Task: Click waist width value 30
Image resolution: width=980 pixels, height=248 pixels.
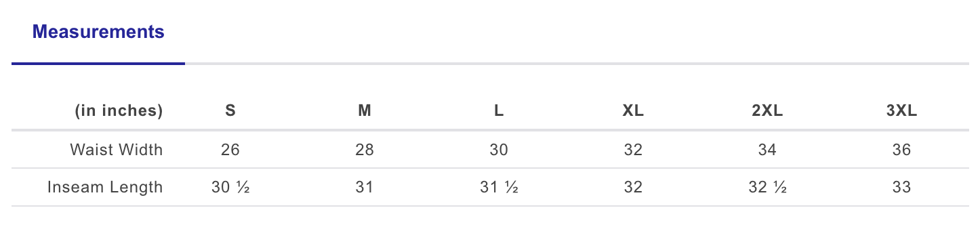Action: point(499,150)
